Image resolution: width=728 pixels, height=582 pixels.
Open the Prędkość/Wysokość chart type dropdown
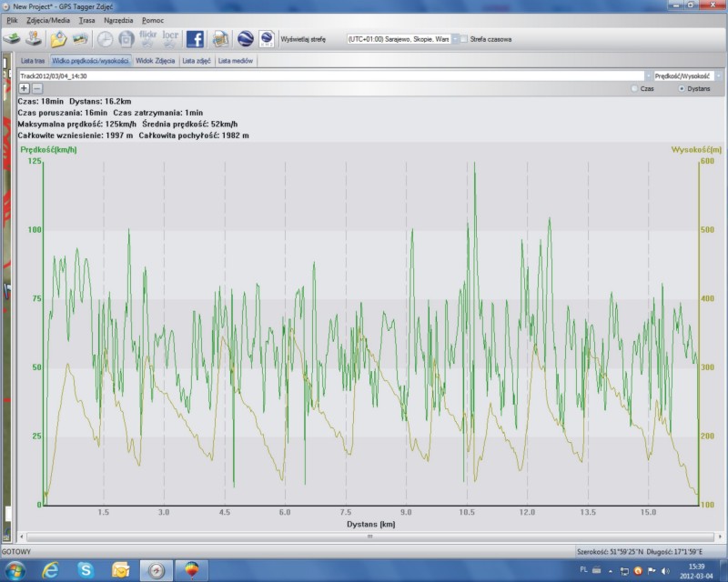point(718,75)
